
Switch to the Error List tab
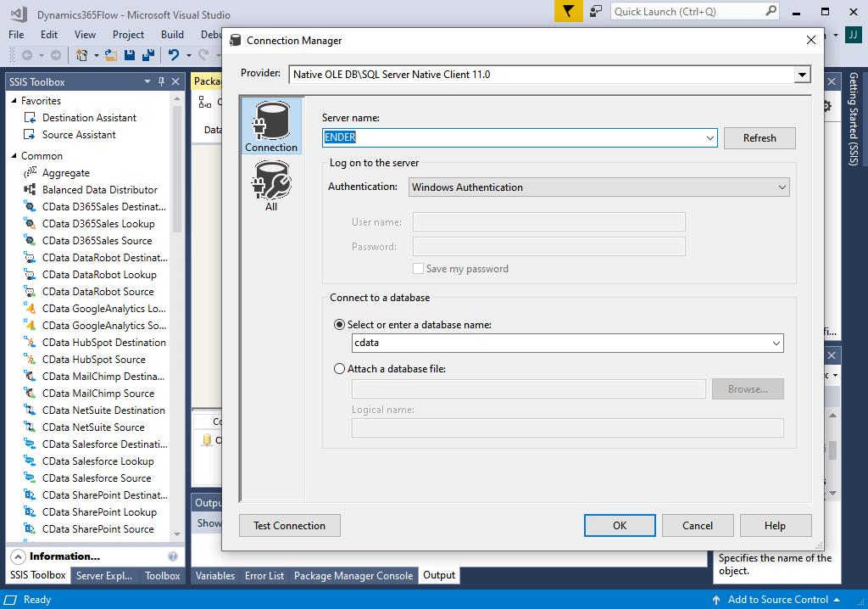point(264,575)
